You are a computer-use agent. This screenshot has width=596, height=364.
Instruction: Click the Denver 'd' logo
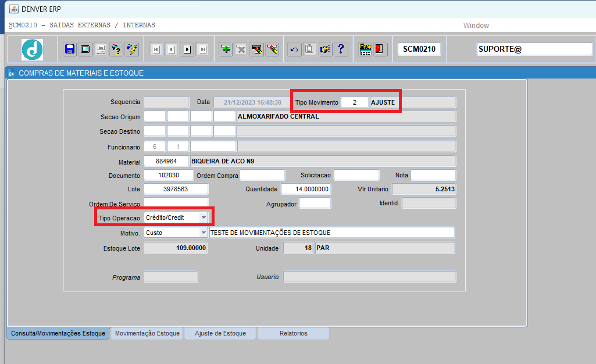[x=33, y=49]
